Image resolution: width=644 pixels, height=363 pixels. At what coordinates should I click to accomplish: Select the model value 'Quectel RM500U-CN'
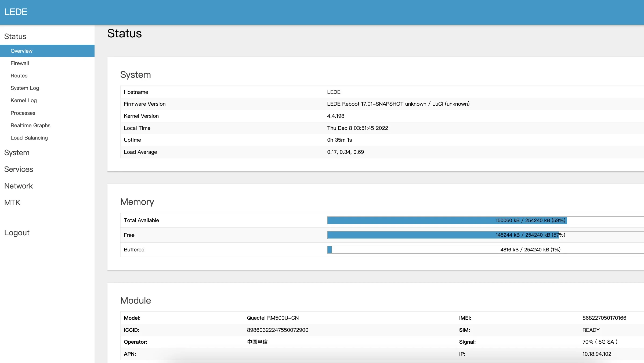click(x=273, y=318)
